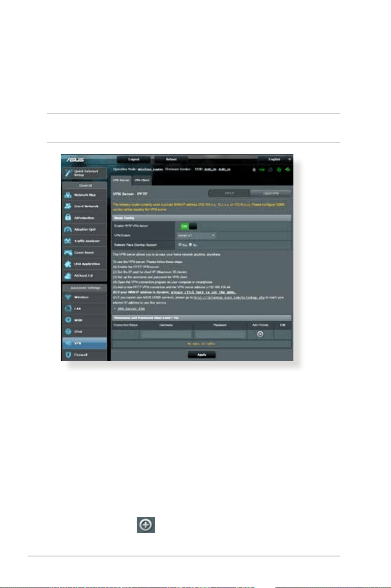Screen dimensions: 391x588
Task: Click the padlock status icon in header
Action: (x=254, y=169)
